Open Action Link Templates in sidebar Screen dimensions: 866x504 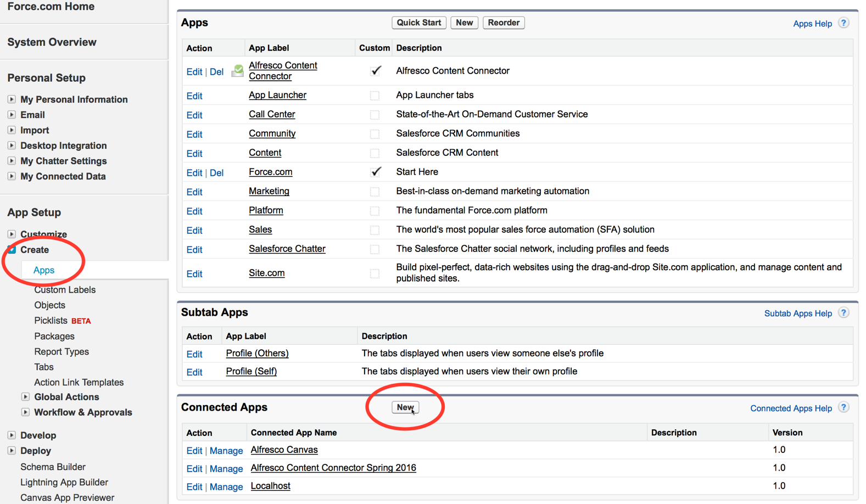point(79,382)
